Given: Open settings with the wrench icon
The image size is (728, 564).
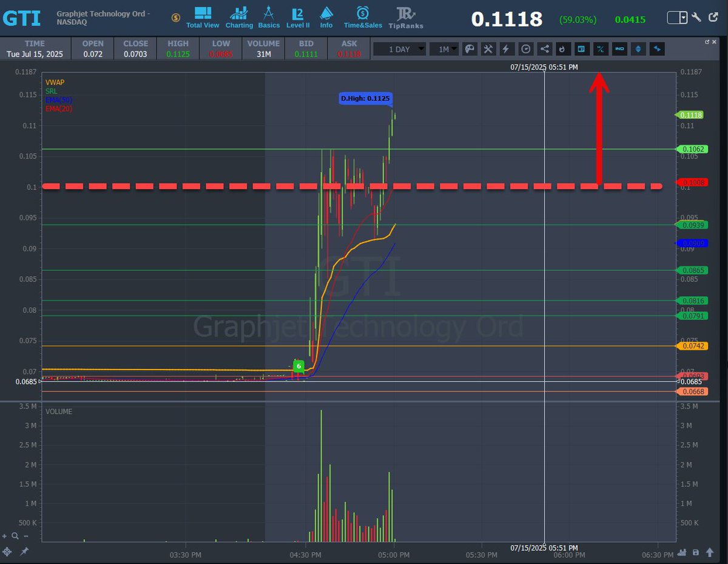Looking at the screenshot, I should point(696,17).
